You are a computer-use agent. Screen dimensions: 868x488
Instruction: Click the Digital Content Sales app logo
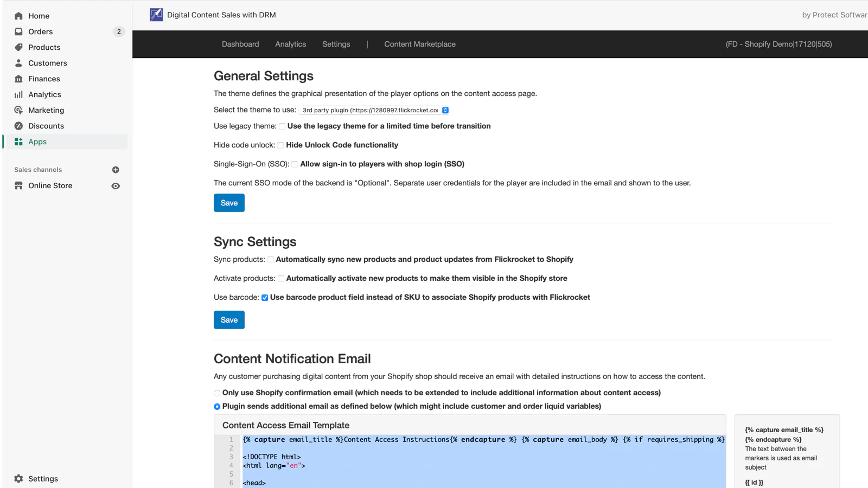(156, 15)
